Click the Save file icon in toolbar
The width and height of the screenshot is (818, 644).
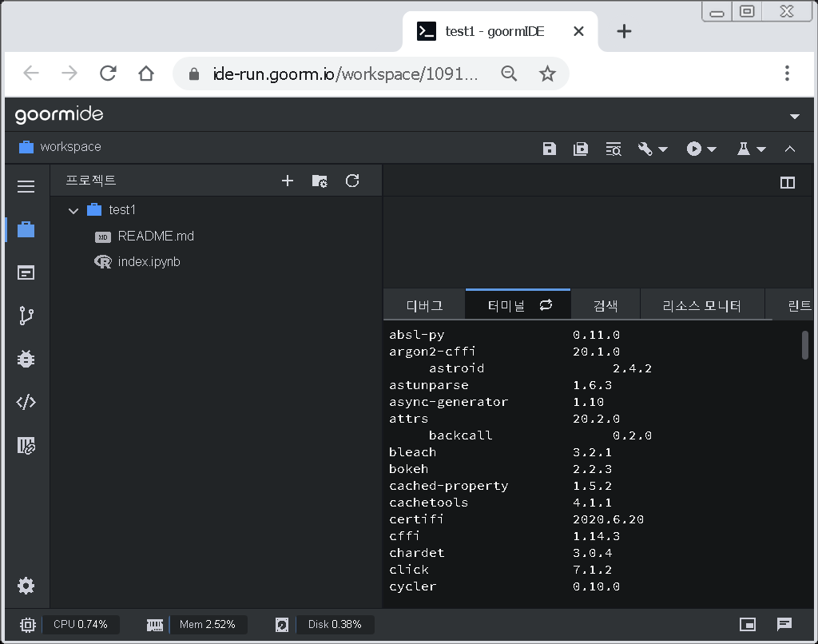click(x=550, y=149)
